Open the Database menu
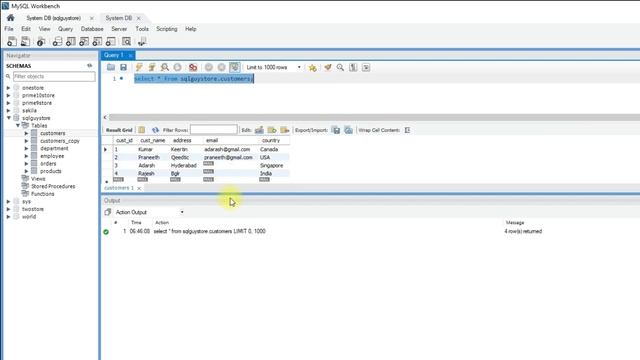Viewport: 640px width, 360px height. pyautogui.click(x=92, y=29)
